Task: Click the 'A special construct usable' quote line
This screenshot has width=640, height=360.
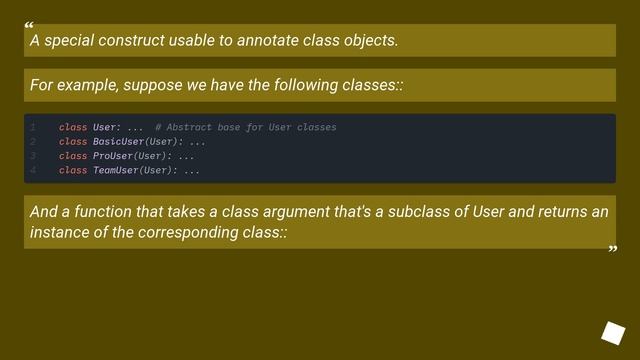Action: 214,40
